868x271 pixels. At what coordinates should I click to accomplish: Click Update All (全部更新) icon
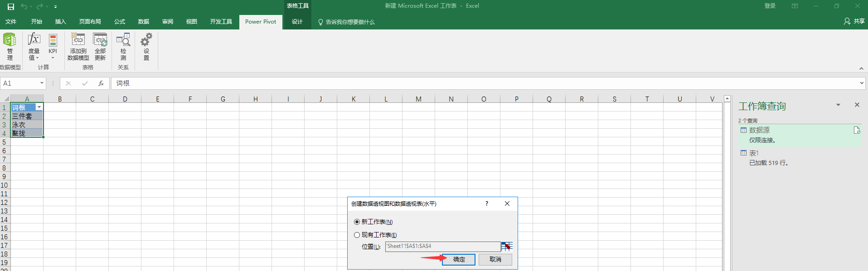pyautogui.click(x=100, y=46)
